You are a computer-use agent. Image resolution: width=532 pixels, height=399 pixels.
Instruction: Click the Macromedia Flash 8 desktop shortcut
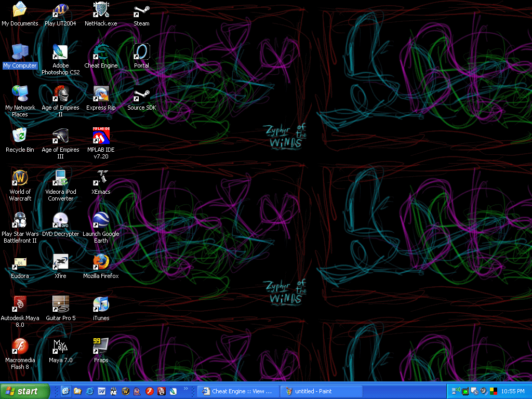pos(20,354)
